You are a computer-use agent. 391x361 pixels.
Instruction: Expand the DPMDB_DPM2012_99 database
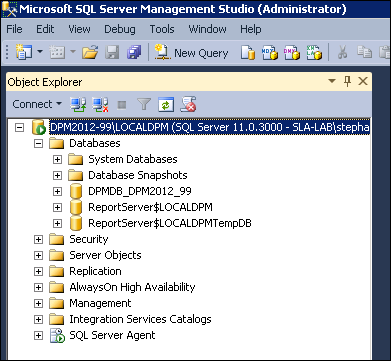[57, 191]
